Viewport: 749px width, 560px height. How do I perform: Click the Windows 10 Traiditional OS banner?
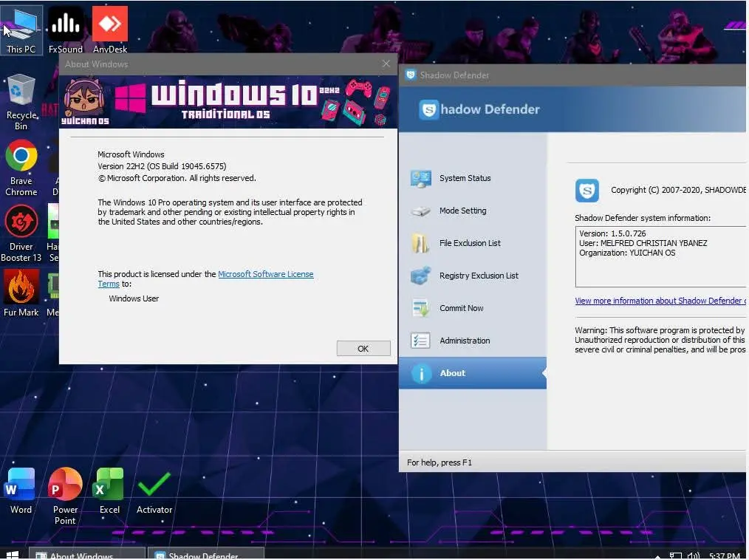228,102
